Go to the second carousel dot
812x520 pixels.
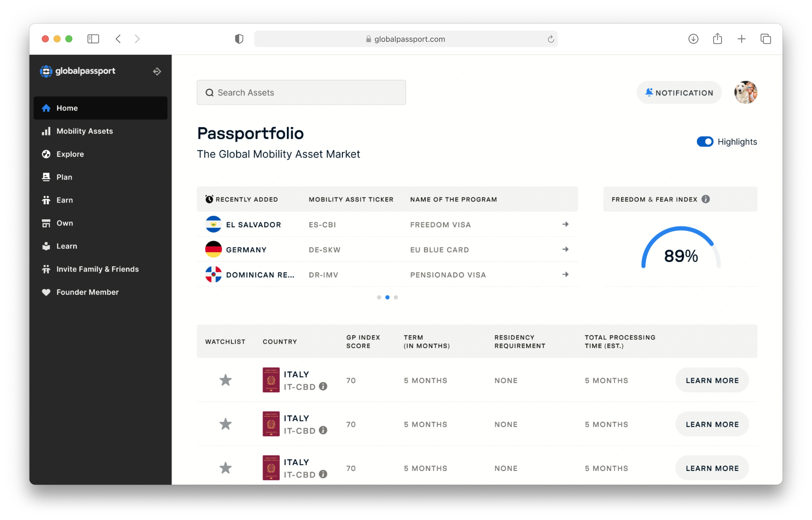coord(387,297)
